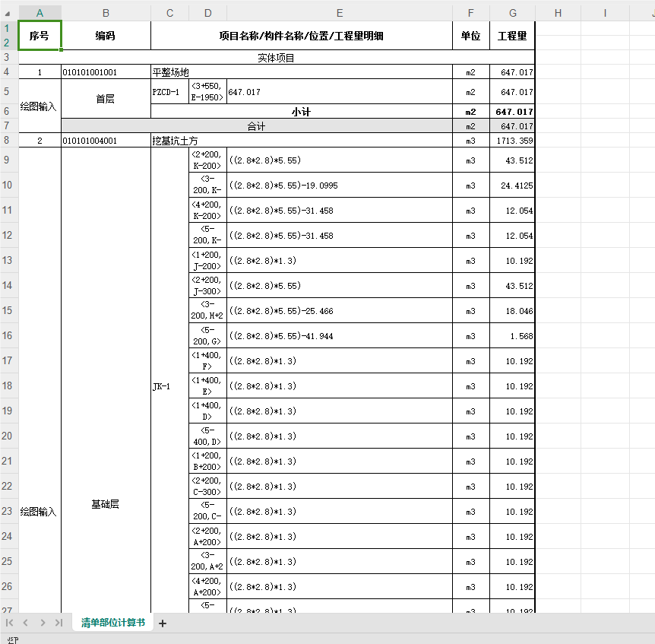Go to the next sheet tab
Image resolution: width=655 pixels, height=644 pixels.
pyautogui.click(x=43, y=623)
